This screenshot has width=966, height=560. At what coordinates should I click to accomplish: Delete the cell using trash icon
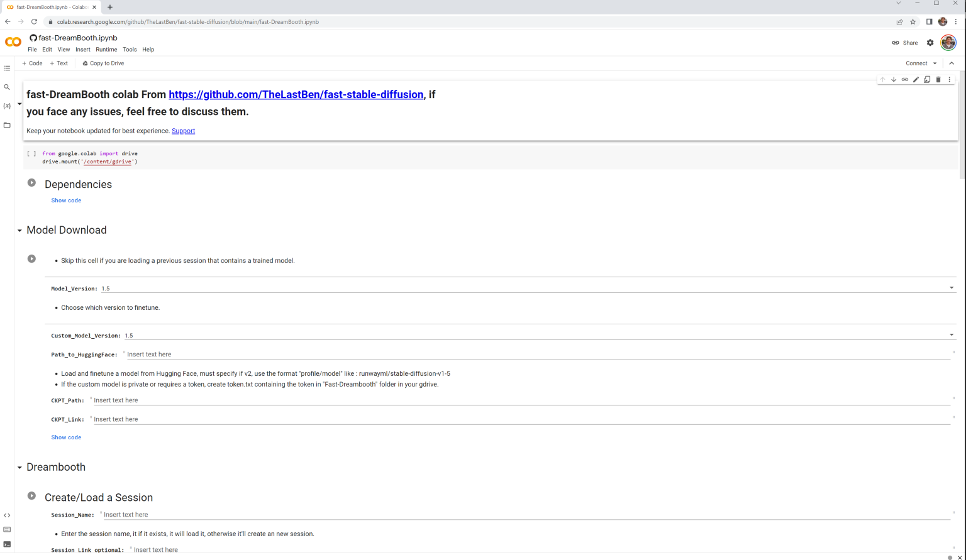pyautogui.click(x=938, y=80)
